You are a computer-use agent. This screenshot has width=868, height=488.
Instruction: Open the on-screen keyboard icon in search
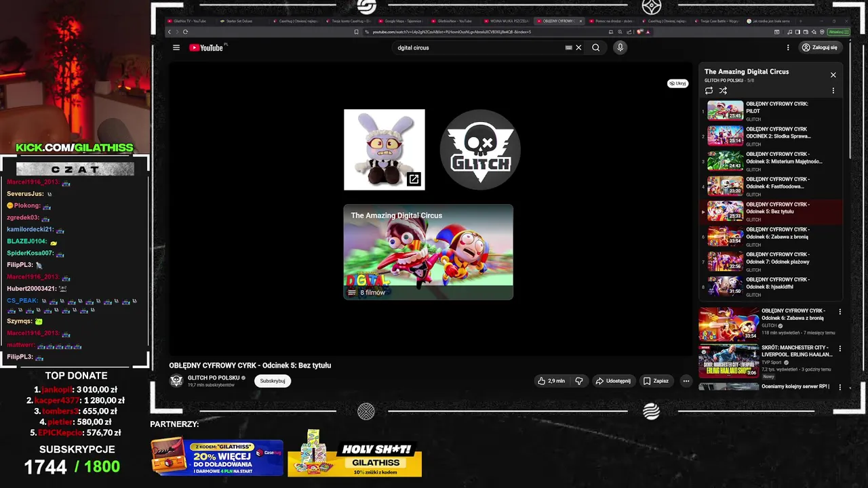tap(569, 47)
